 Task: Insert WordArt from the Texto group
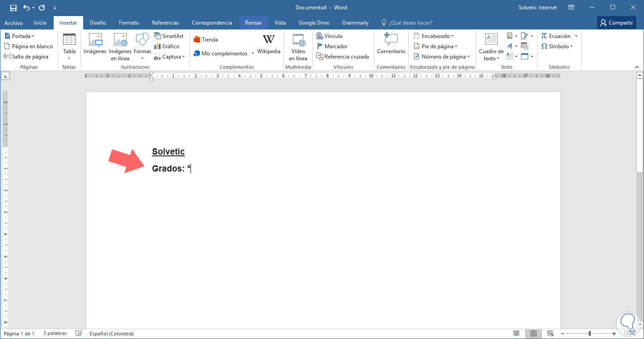[512, 46]
